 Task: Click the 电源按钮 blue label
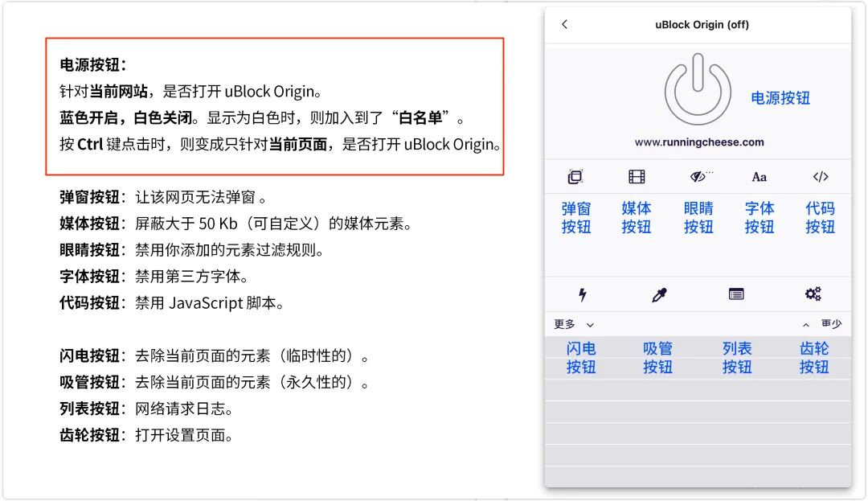coord(780,99)
